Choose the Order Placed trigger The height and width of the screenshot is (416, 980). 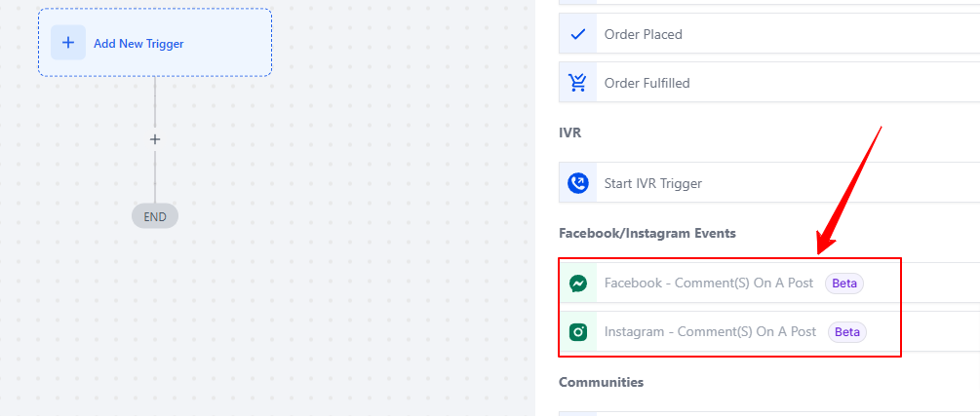pyautogui.click(x=769, y=34)
